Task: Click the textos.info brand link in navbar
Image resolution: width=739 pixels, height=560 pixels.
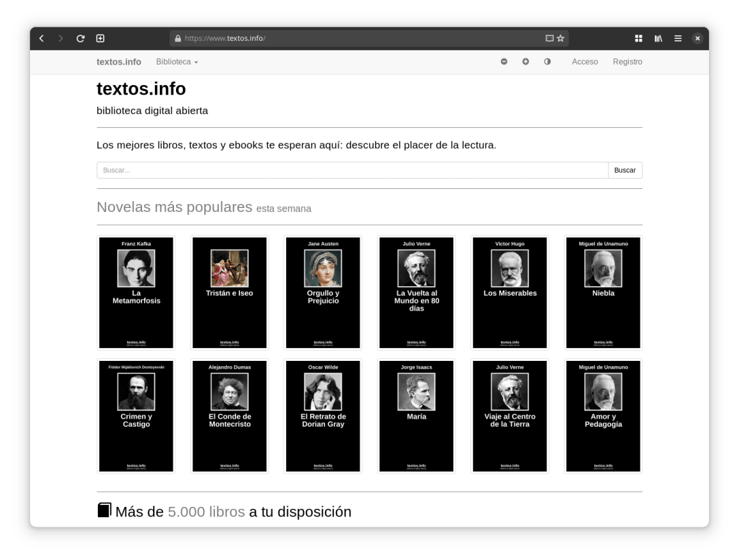Action: 119,62
